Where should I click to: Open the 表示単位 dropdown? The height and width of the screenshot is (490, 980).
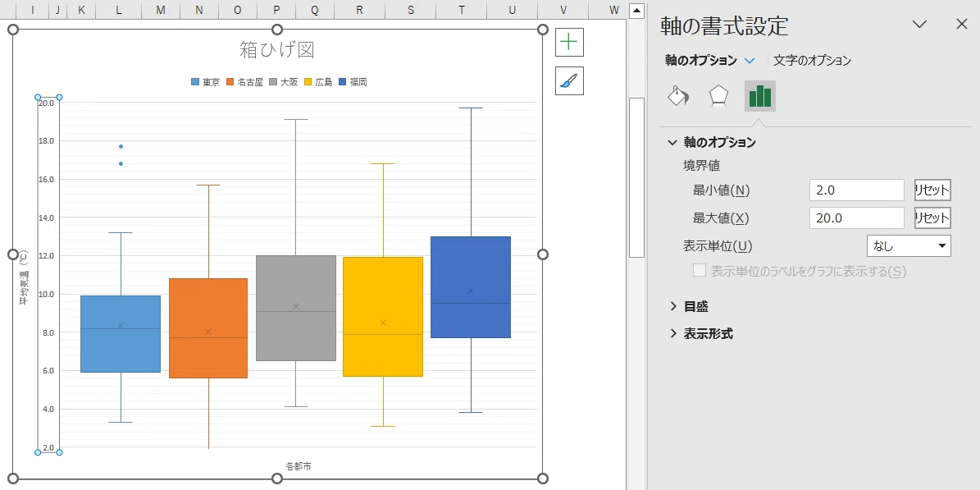(909, 246)
